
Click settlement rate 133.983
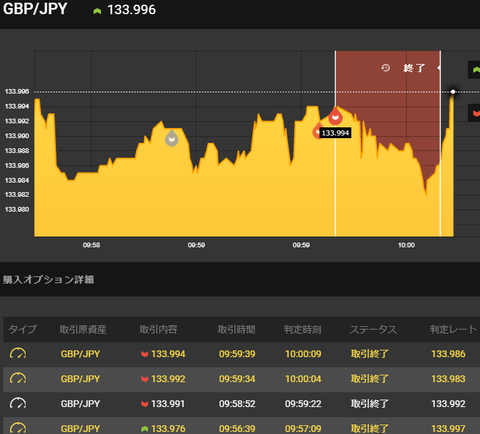448,379
